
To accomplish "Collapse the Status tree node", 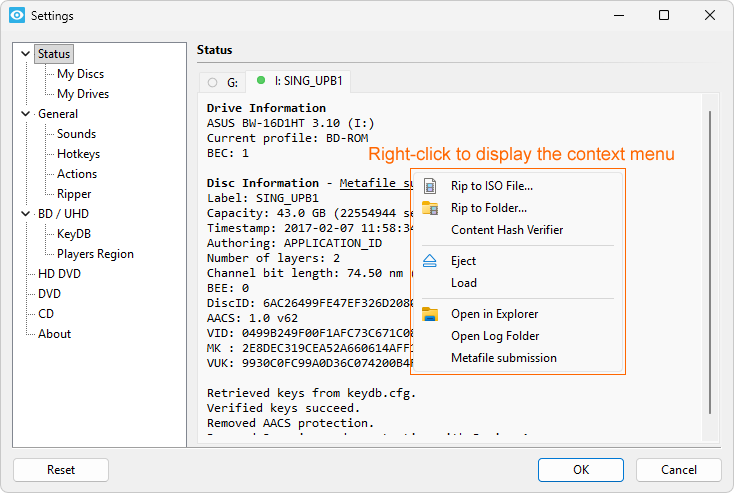I will point(26,54).
